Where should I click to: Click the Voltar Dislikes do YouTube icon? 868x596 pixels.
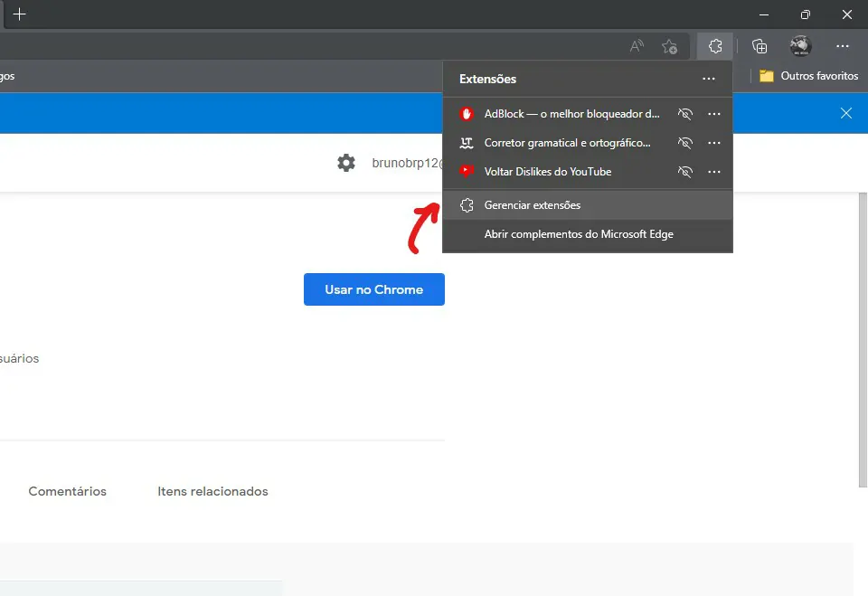tap(467, 172)
